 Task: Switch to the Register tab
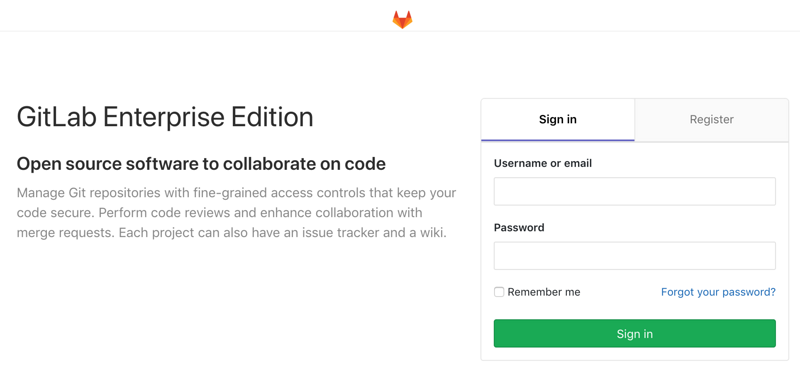click(712, 119)
